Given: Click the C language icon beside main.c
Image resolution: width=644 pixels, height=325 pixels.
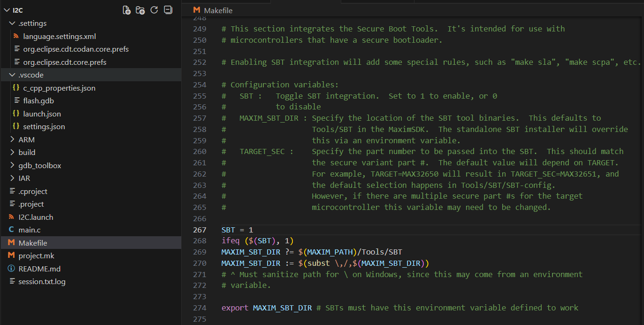Looking at the screenshot, I should tap(11, 230).
